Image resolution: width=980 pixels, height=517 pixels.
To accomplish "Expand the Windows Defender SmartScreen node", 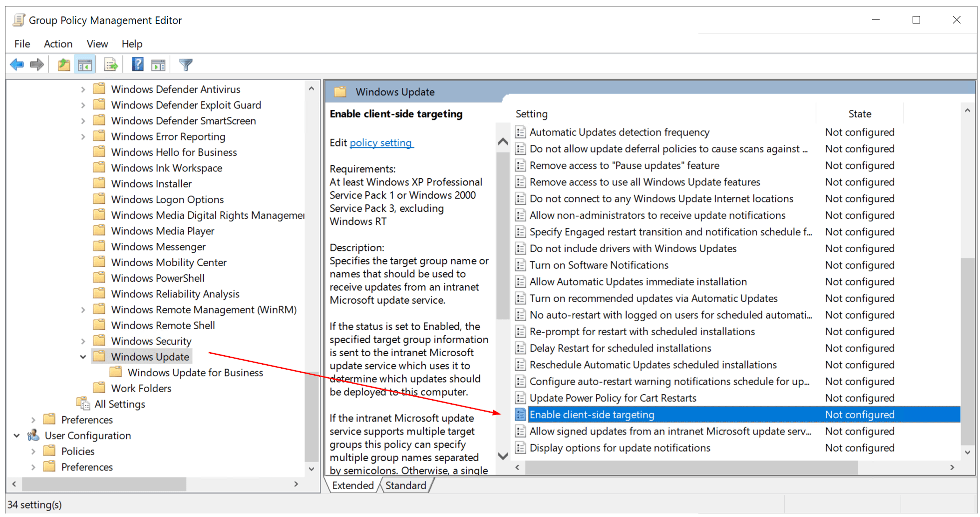I will pos(83,121).
